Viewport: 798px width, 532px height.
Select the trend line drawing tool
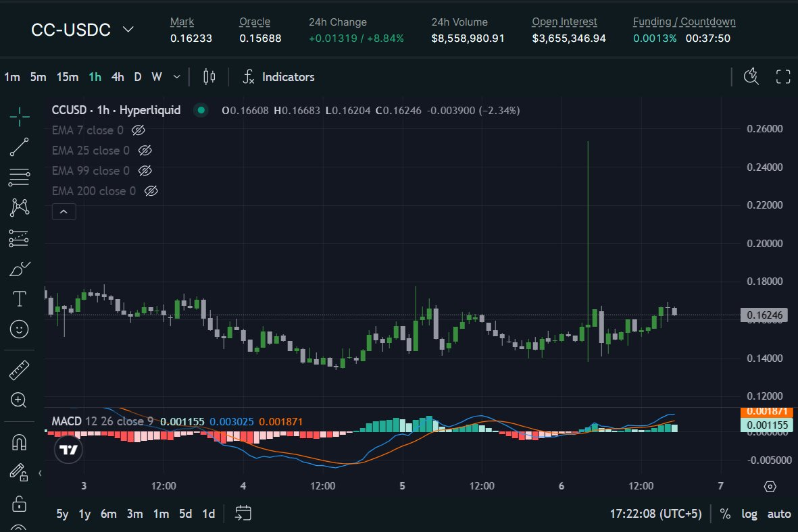pyautogui.click(x=20, y=147)
